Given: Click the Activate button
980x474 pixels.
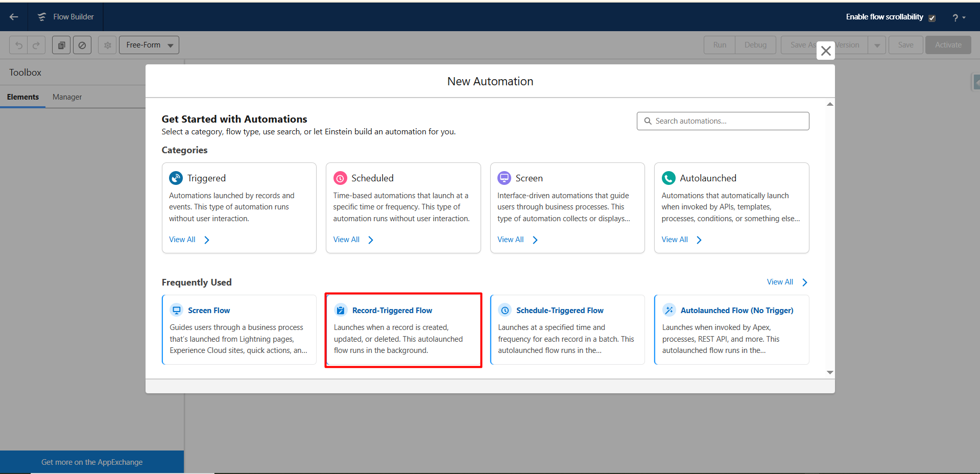Looking at the screenshot, I should [x=948, y=45].
